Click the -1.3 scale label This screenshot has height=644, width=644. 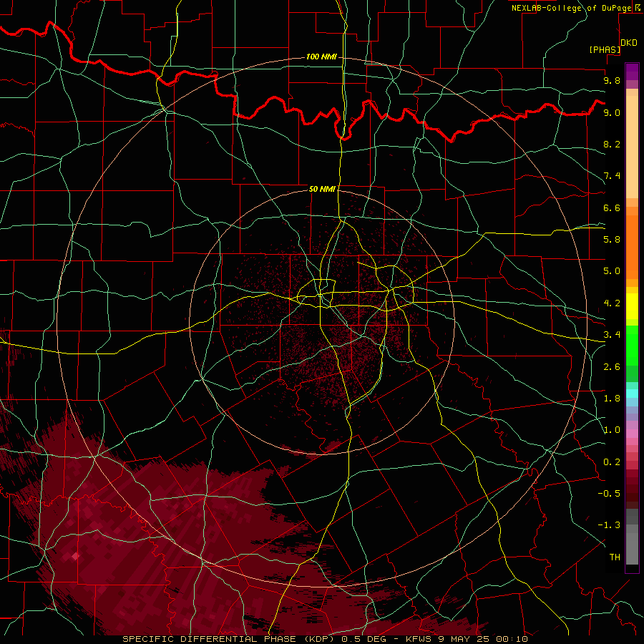[609, 525]
